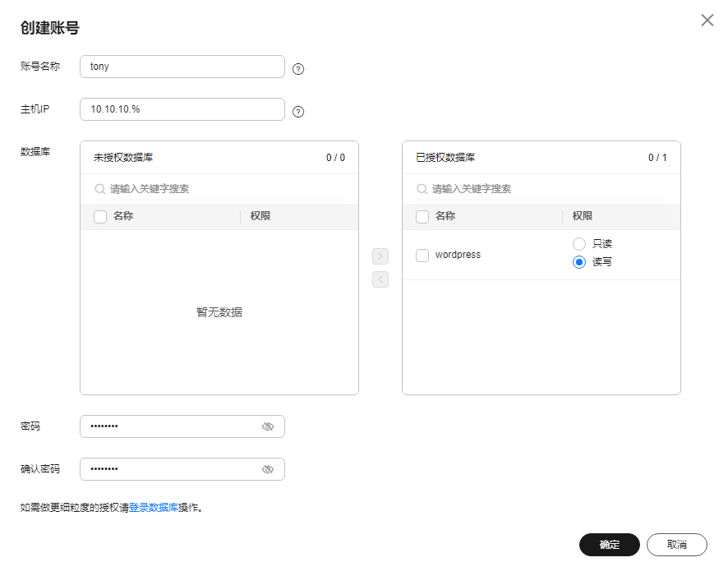Screen dimensions: 728x576
Task: Click the host IP input field
Action: pyautogui.click(x=182, y=109)
